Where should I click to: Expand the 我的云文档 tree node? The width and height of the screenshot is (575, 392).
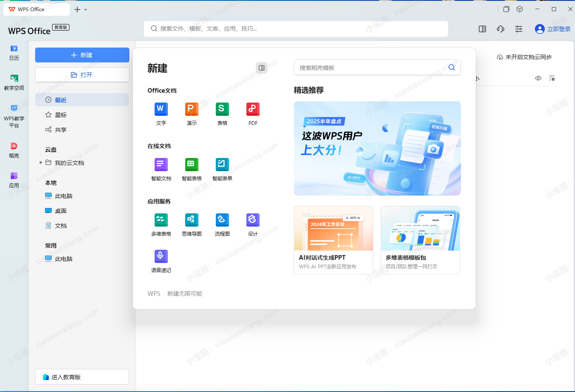[x=41, y=163]
